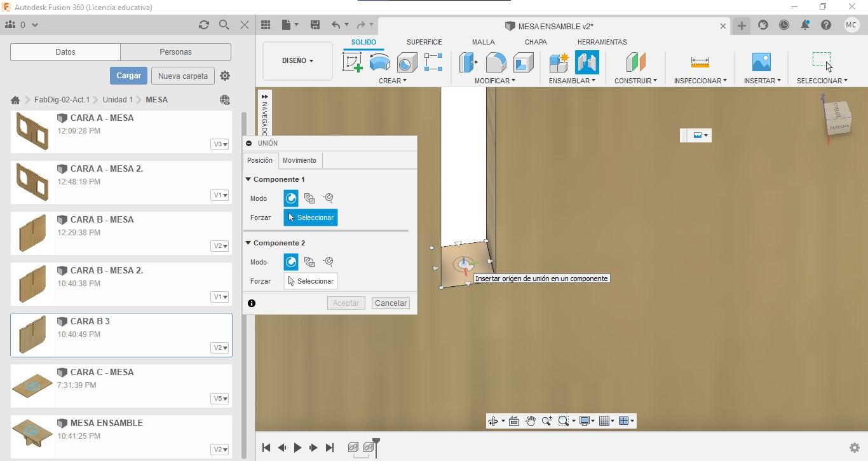The height and width of the screenshot is (461, 868).
Task: Choose the Shell tool icon
Action: coord(523,62)
